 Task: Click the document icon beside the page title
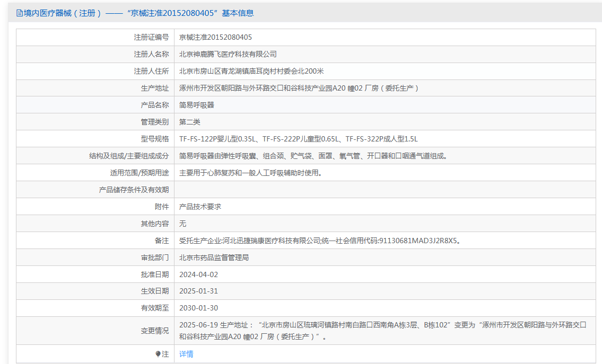tap(19, 13)
